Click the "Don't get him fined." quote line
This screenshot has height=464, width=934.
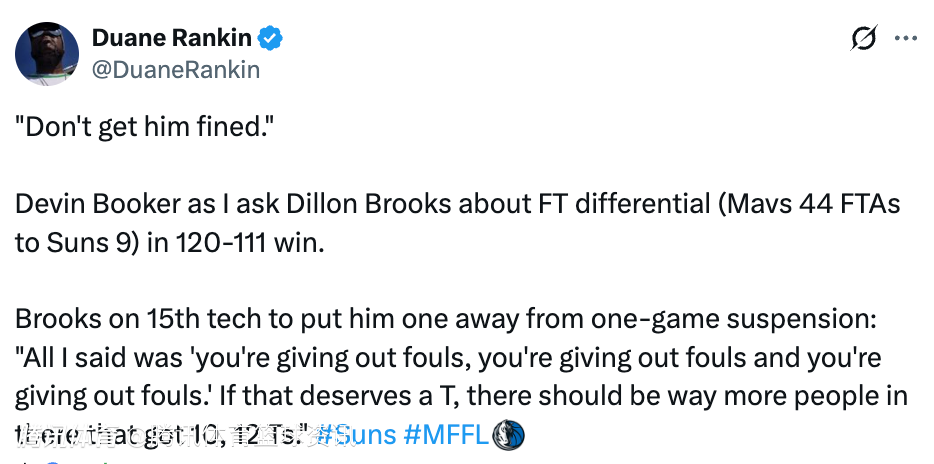[144, 127]
